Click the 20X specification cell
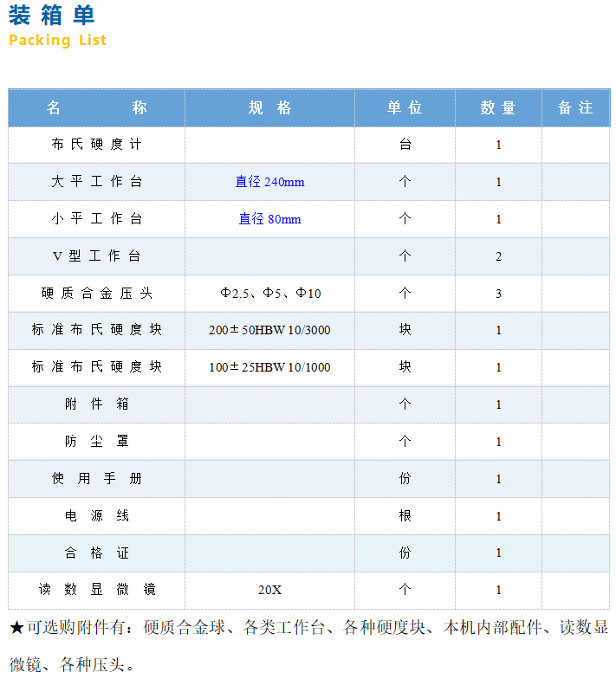 tap(269, 590)
